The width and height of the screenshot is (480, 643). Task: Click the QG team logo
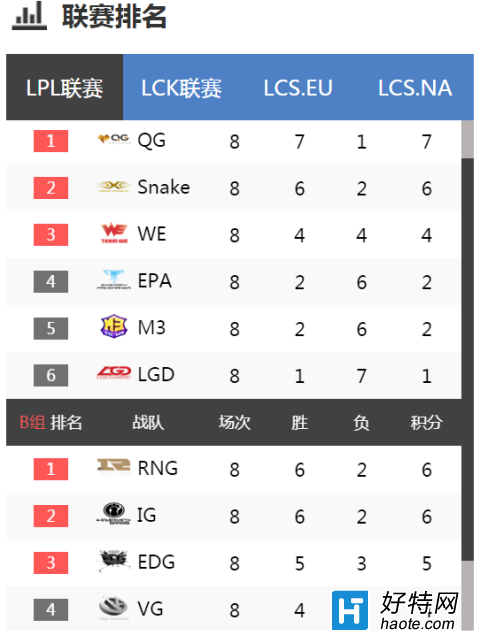pyautogui.click(x=114, y=139)
